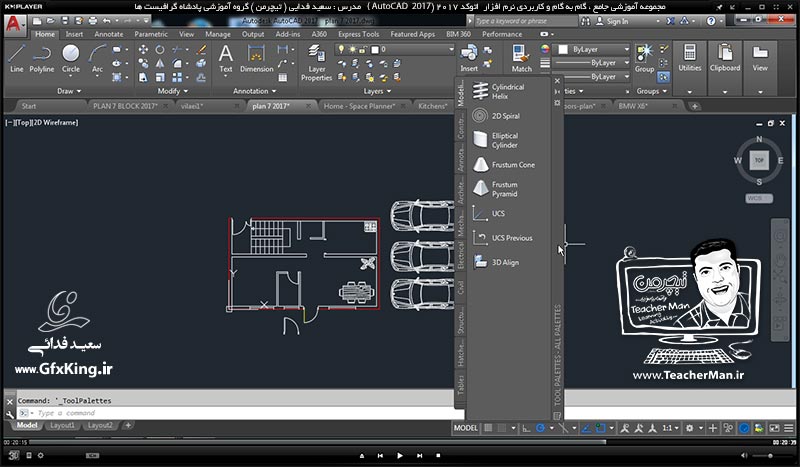Select the Arc tool
This screenshot has height=467, width=800.
97,58
